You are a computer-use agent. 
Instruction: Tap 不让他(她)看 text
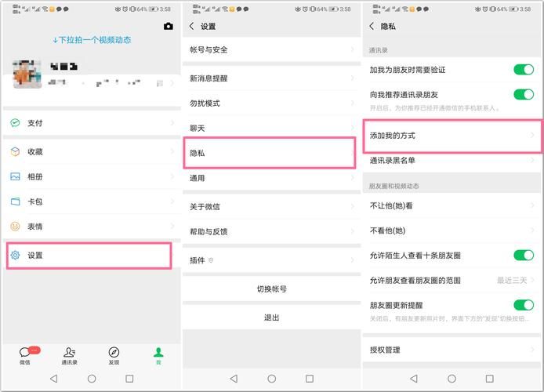pyautogui.click(x=391, y=205)
